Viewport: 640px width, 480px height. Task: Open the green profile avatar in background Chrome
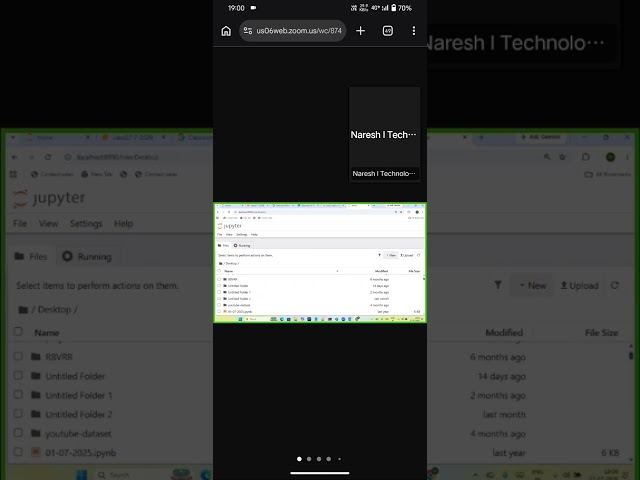[x=610, y=157]
